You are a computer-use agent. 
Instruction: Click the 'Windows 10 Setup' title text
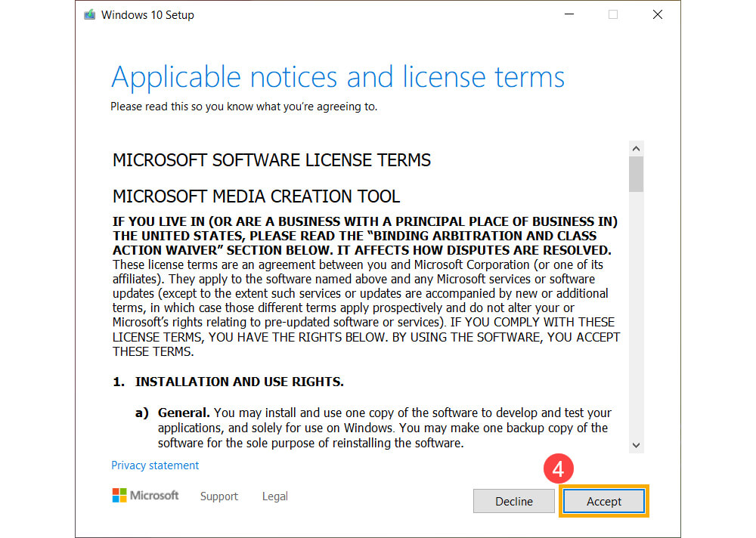click(147, 15)
